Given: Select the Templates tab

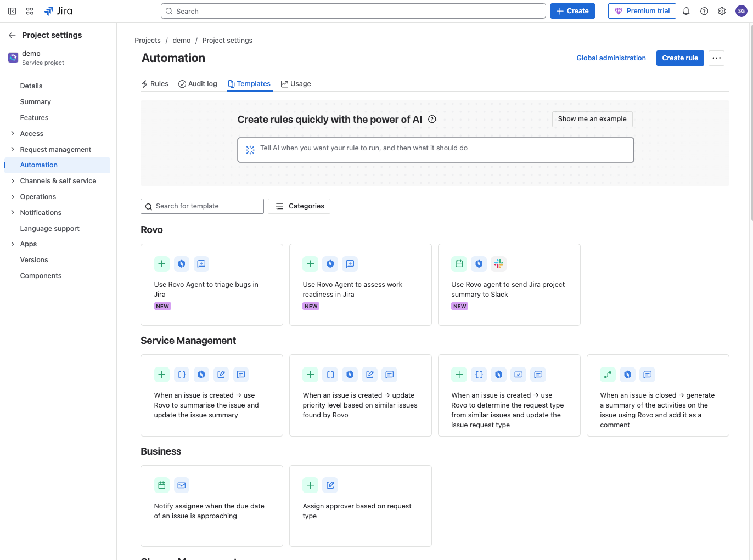Looking at the screenshot, I should 249,84.
